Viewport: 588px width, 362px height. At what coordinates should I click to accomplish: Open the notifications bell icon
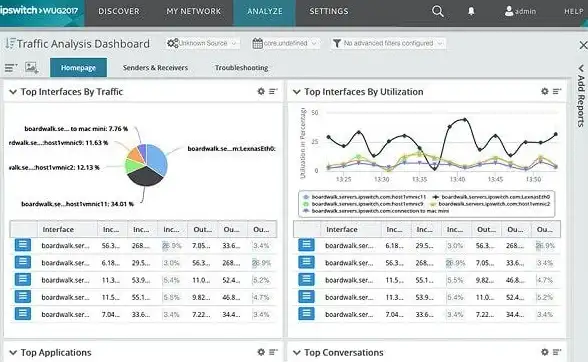(471, 11)
